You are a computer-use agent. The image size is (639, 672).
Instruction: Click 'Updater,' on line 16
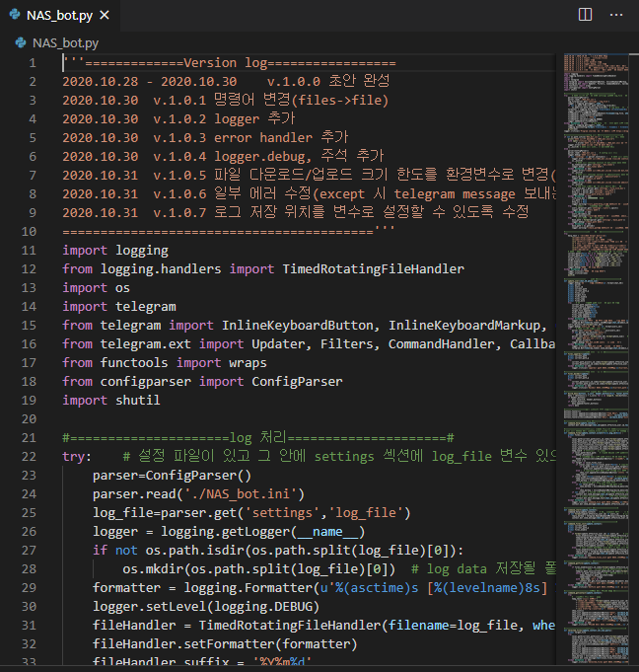[x=281, y=344]
